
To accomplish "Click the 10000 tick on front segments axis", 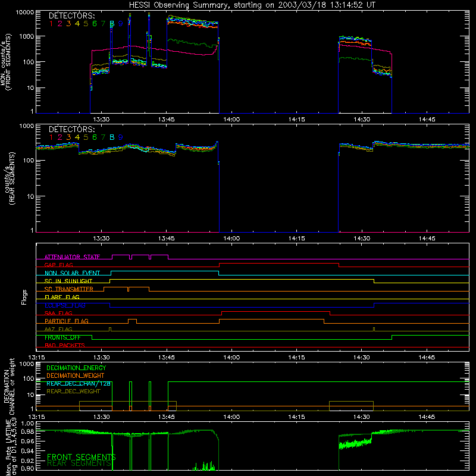I will pos(25,12).
